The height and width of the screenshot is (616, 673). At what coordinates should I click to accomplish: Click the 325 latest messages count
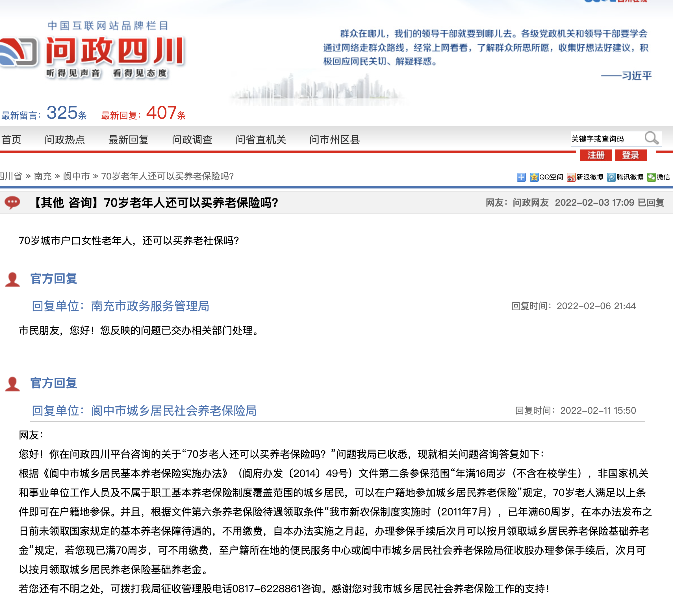coord(62,112)
